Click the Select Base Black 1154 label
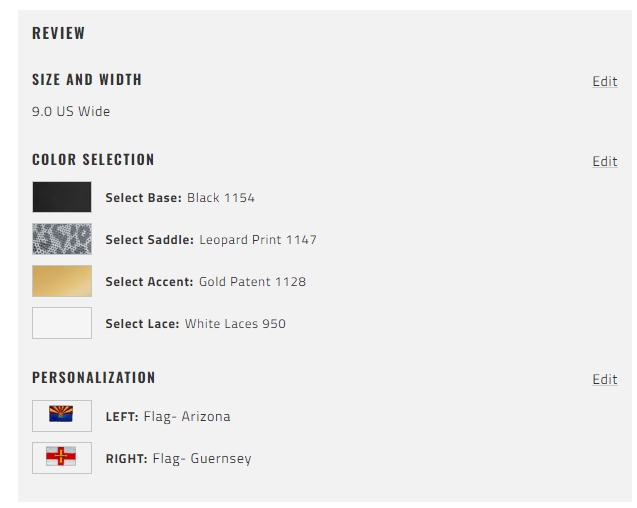The height and width of the screenshot is (508, 637). (180, 198)
